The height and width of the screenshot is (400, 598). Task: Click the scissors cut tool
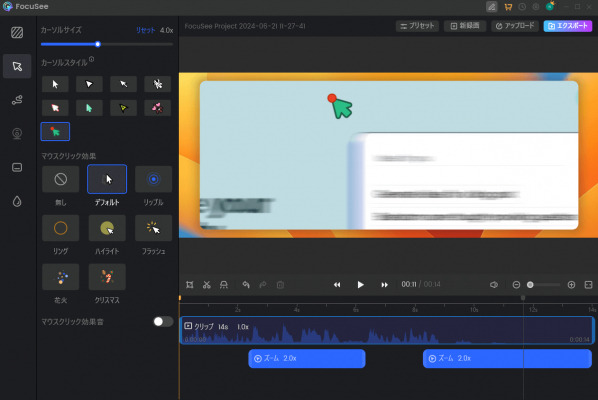[207, 285]
